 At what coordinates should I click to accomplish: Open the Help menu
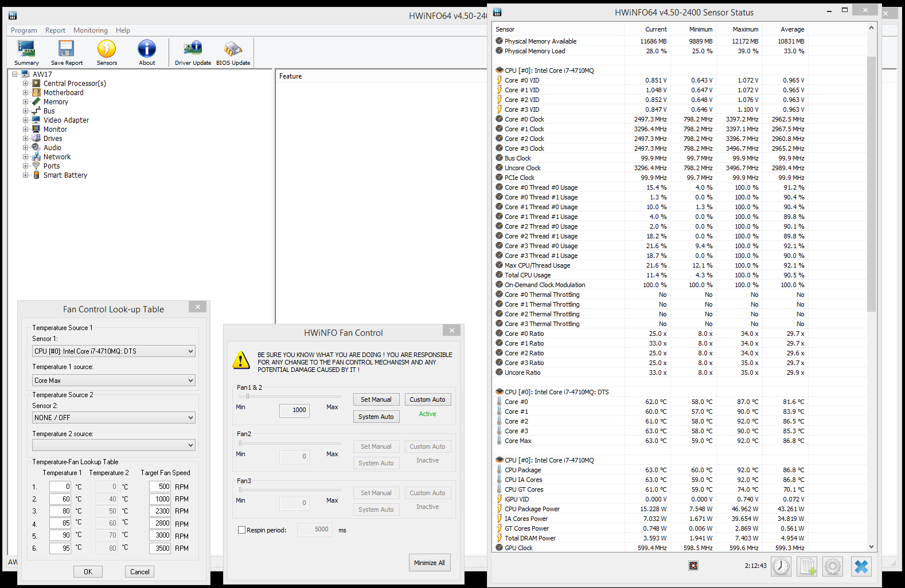point(123,30)
